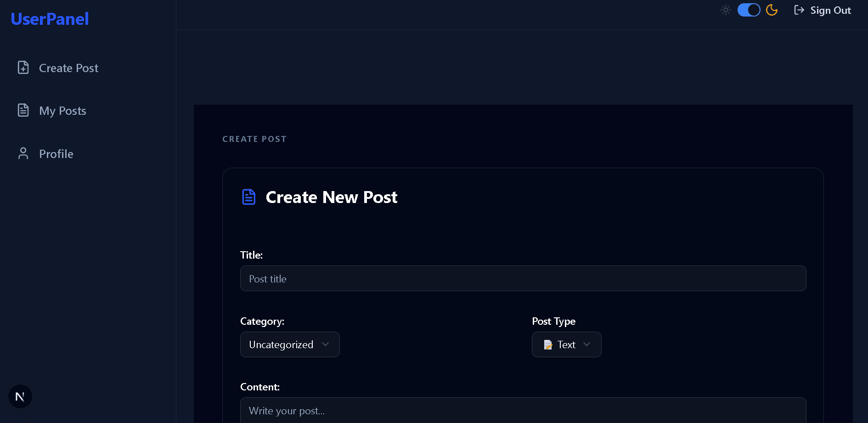Open the Category dropdown showing Uncategorized
This screenshot has height=423, width=868.
(x=290, y=344)
